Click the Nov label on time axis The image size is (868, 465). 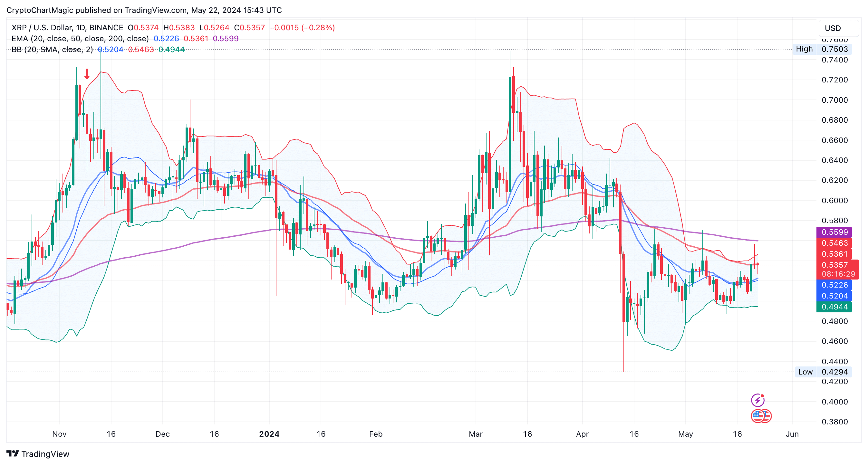pyautogui.click(x=59, y=434)
